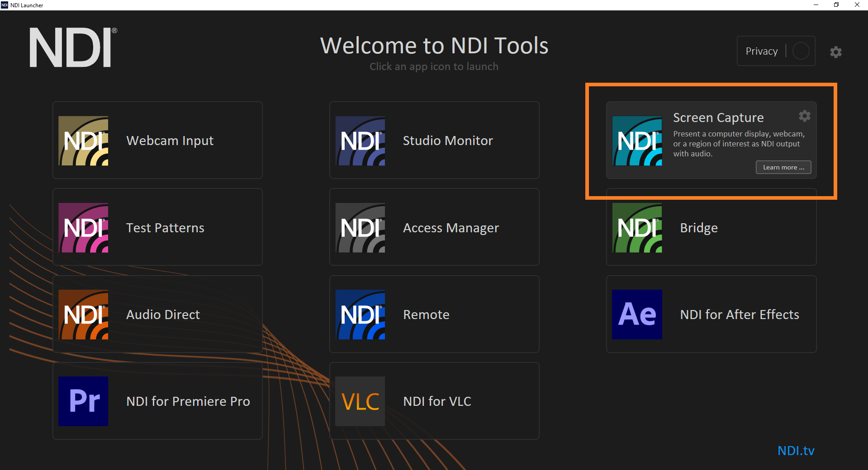Open the Access Manager app icon

click(x=360, y=227)
